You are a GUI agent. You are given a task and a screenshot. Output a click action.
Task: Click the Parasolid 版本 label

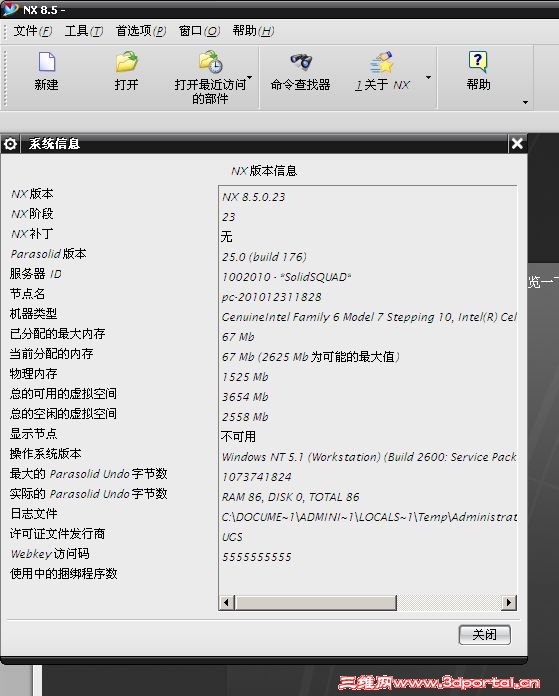point(48,254)
